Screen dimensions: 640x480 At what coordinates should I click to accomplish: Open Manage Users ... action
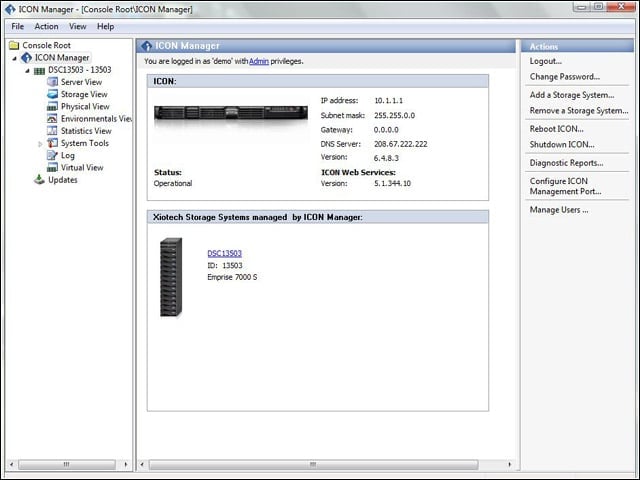pyautogui.click(x=559, y=210)
